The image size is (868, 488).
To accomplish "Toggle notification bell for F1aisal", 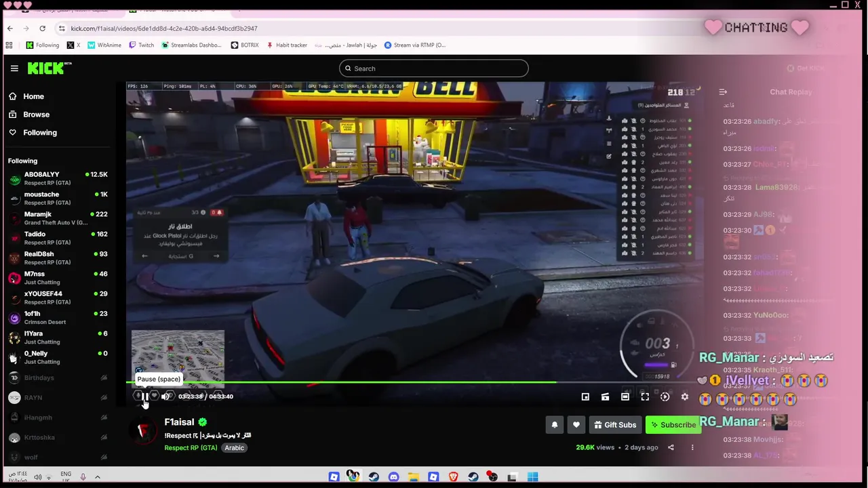I will click(554, 425).
